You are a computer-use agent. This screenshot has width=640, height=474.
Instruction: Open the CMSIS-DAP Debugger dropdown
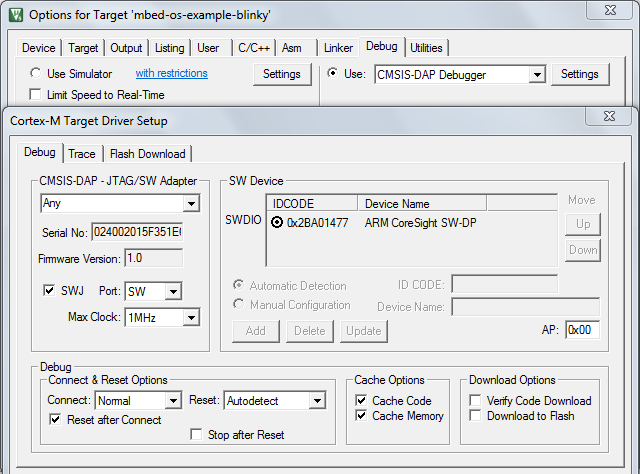(537, 75)
